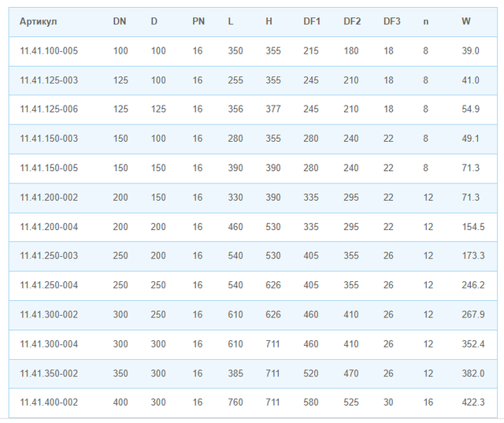Click the DF1 column header

tap(312, 21)
